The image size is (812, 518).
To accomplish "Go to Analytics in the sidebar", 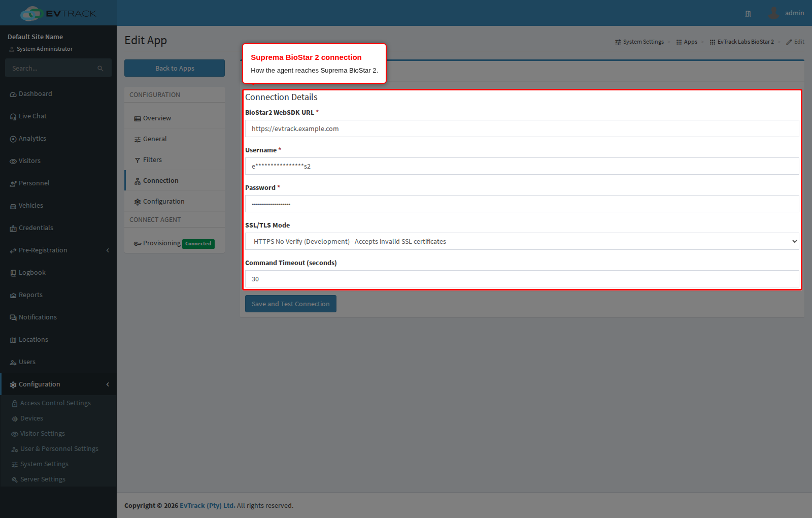I will click(x=58, y=139).
